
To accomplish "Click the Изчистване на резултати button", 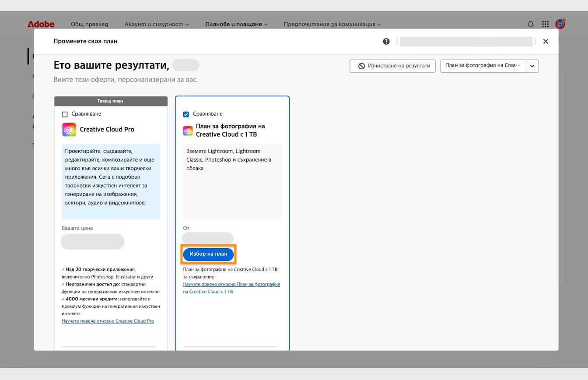I will click(392, 66).
